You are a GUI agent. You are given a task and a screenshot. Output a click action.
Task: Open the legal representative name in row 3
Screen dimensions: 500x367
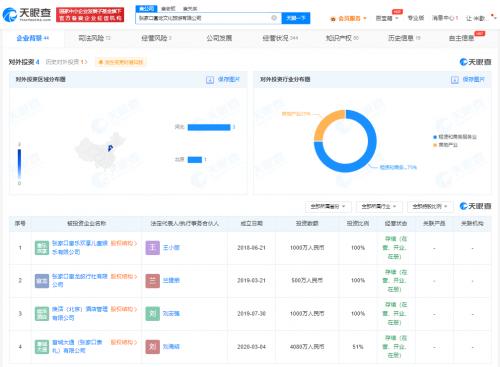[171, 314]
